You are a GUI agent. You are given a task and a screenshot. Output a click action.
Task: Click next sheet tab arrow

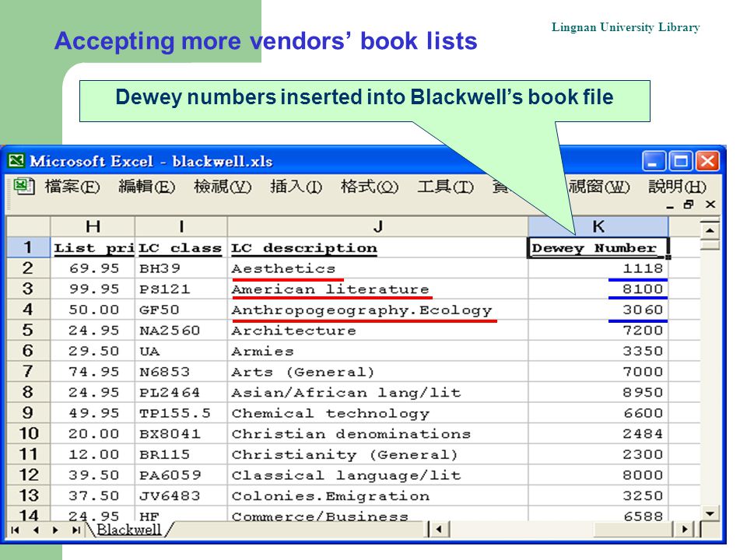[x=56, y=530]
